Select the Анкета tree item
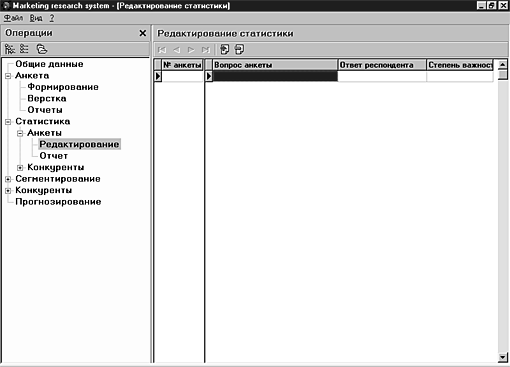The height and width of the screenshot is (367, 510). coord(32,76)
